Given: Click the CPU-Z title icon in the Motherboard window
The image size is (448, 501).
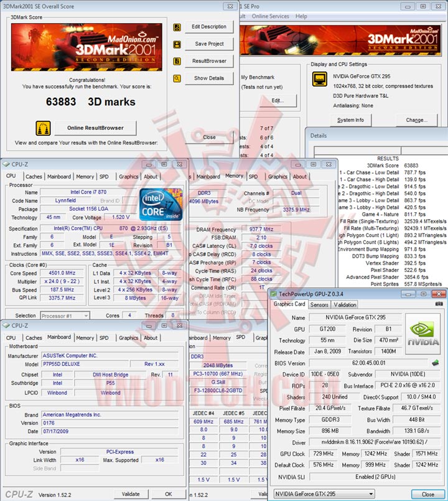Looking at the screenshot, I should 6,325.
